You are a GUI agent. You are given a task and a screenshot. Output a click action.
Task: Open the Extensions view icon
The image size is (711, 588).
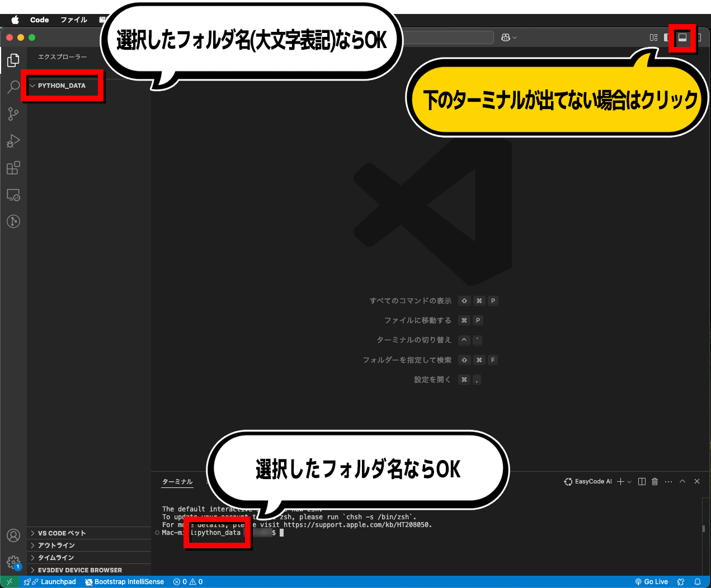coord(13,168)
